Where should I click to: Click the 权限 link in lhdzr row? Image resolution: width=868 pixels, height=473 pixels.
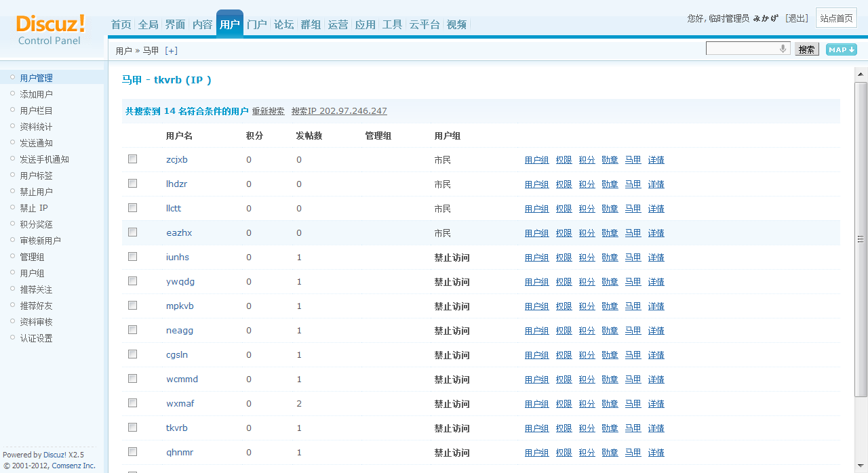point(564,184)
